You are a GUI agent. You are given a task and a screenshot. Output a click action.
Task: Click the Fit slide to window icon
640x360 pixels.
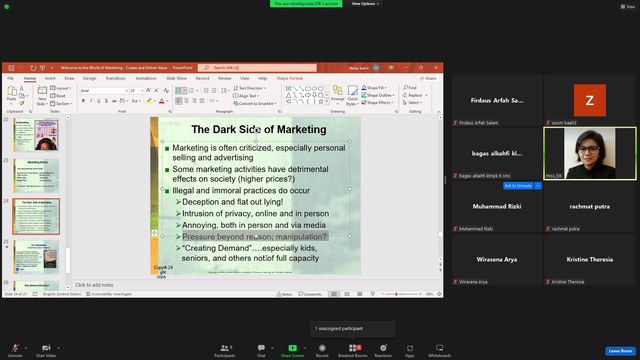click(439, 294)
